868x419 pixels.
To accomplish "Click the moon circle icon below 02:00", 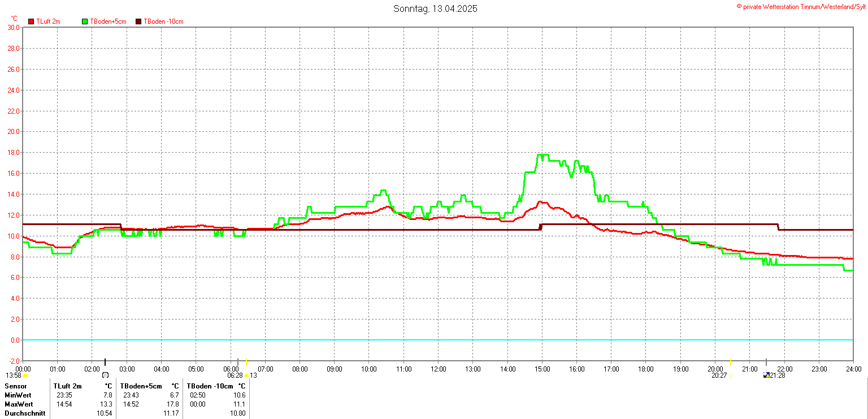I will click(105, 375).
